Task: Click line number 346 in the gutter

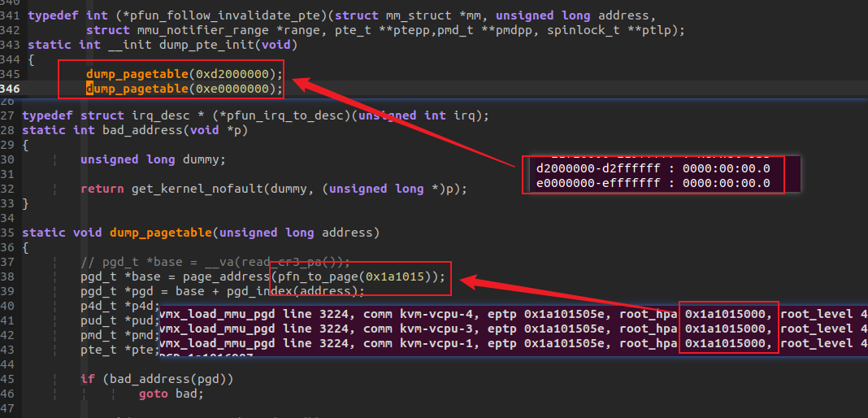Action: click(x=10, y=89)
